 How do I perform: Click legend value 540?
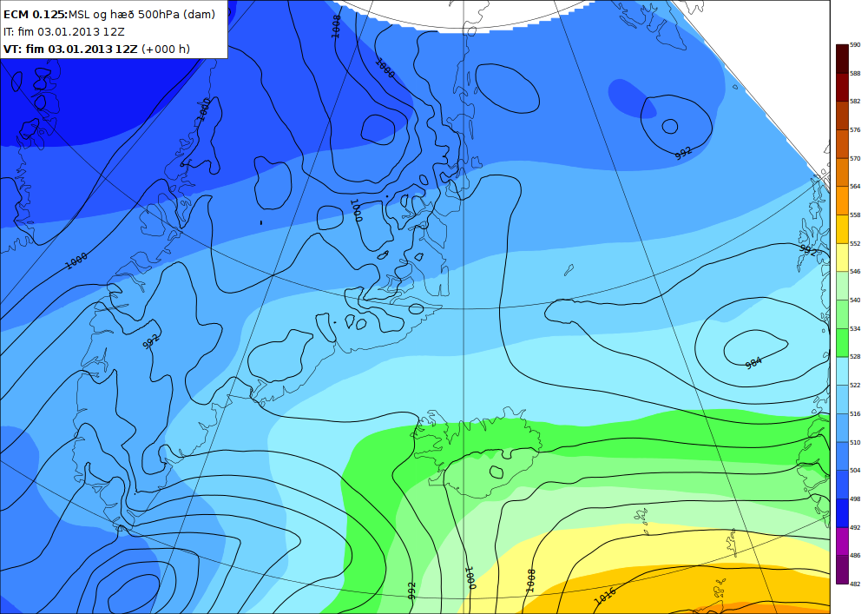coord(855,300)
